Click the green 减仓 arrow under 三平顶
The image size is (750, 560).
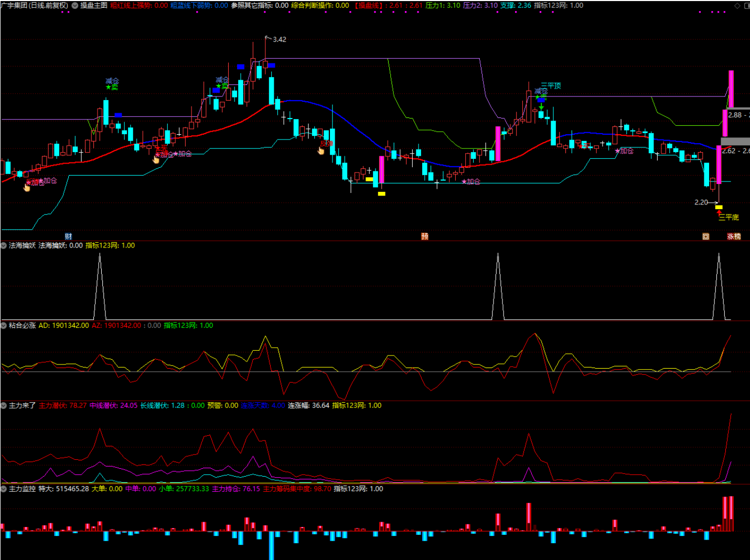pos(541,106)
